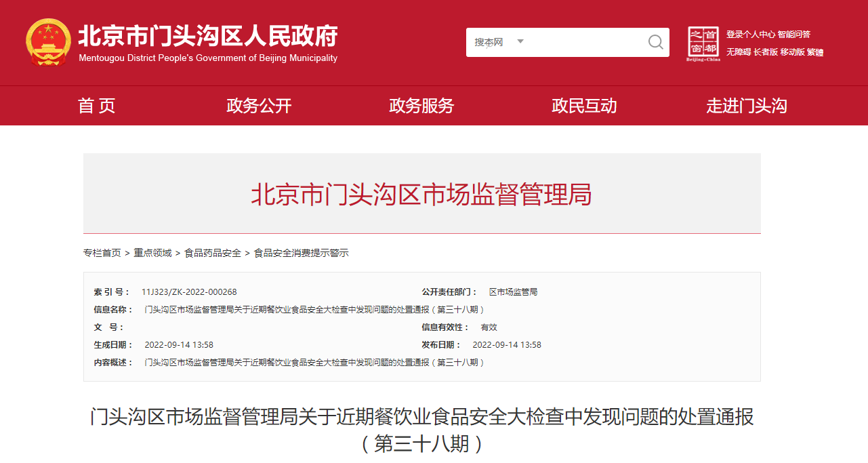Viewport: 868px width, 463px height.
Task: Go to 食品药品安全 breadcrumb
Action: point(213,253)
